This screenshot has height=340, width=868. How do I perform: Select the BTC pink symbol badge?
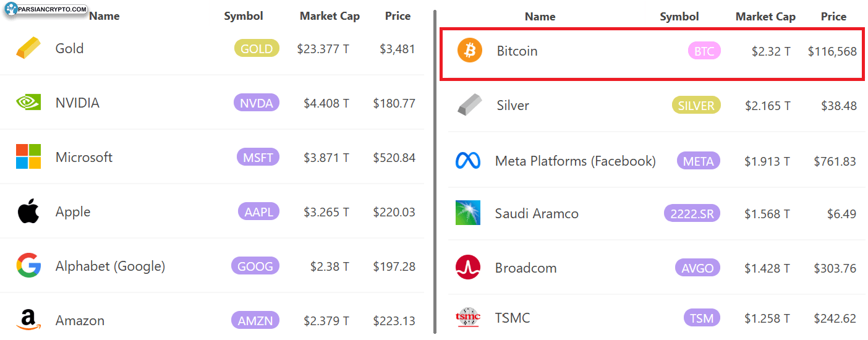tap(704, 51)
